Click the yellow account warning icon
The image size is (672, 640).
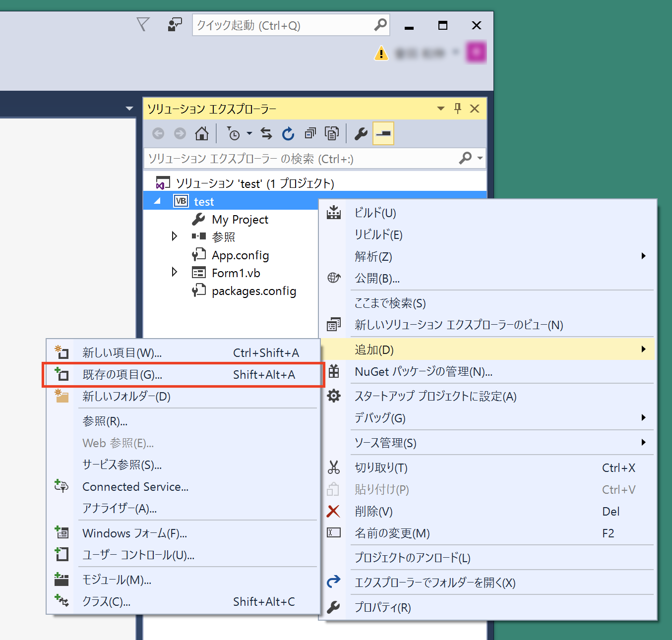tap(381, 53)
